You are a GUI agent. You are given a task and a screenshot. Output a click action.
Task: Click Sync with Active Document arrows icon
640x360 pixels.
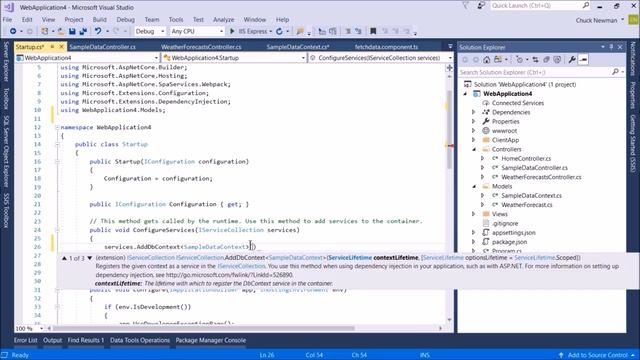(536, 60)
